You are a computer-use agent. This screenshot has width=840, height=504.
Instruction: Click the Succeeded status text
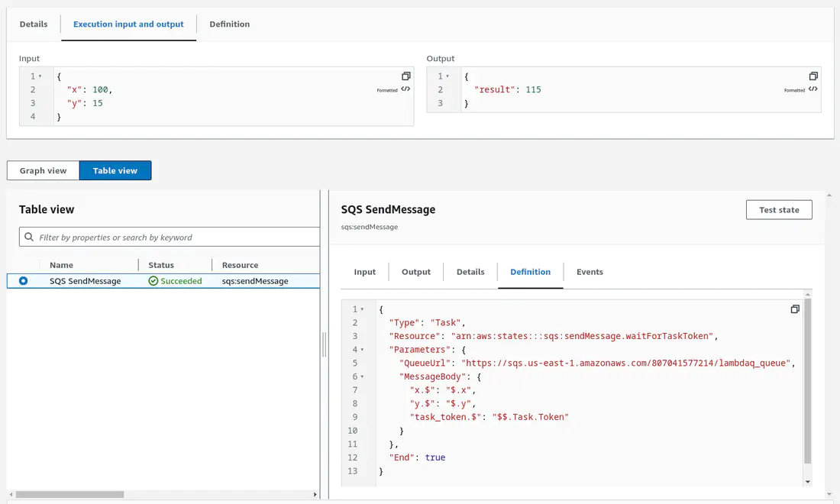(x=181, y=281)
